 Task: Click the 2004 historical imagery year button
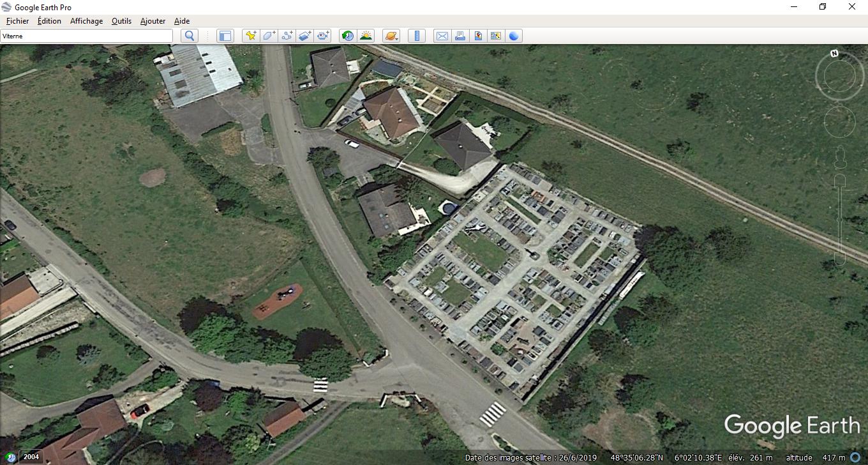point(31,457)
